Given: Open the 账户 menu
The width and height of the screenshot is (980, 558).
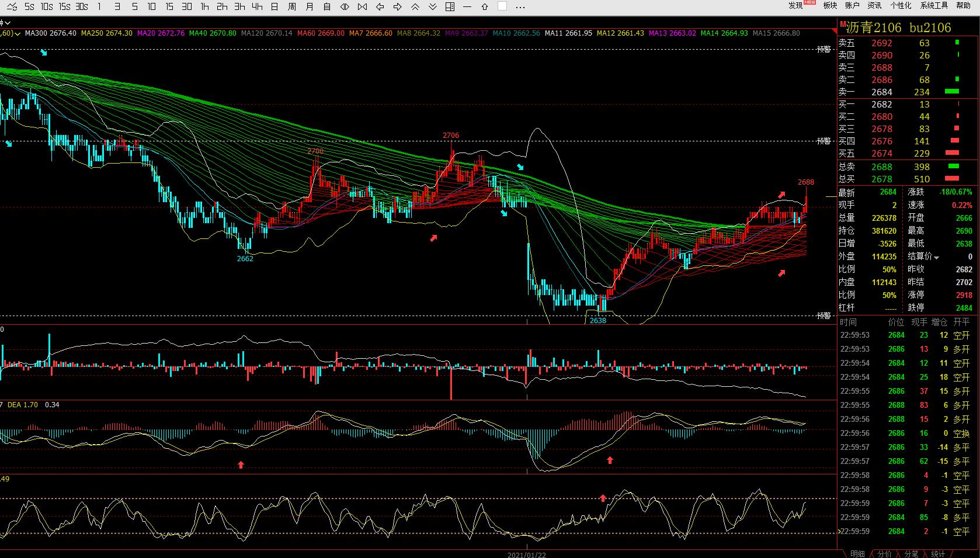Looking at the screenshot, I should (852, 6).
